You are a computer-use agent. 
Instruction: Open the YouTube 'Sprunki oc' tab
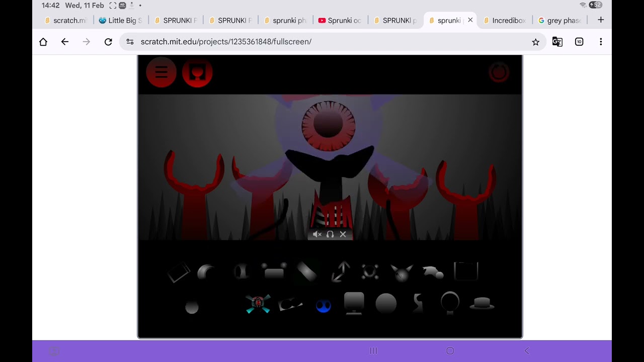(x=340, y=20)
